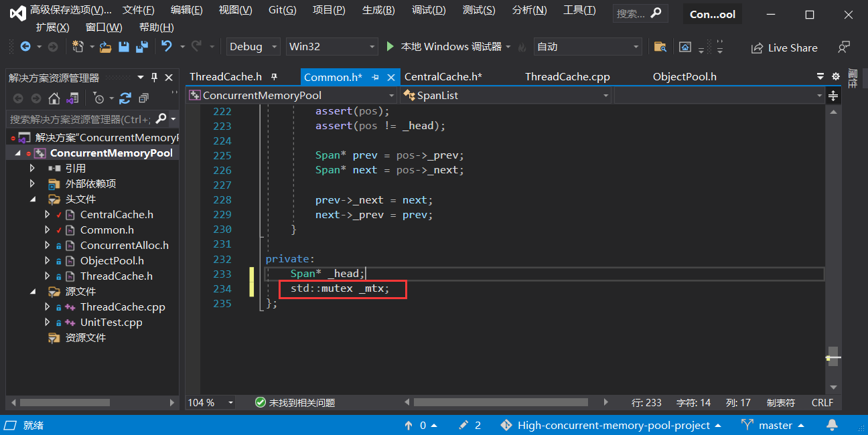This screenshot has height=435, width=868.
Task: Save the current file with the disk icon
Action: click(x=124, y=47)
